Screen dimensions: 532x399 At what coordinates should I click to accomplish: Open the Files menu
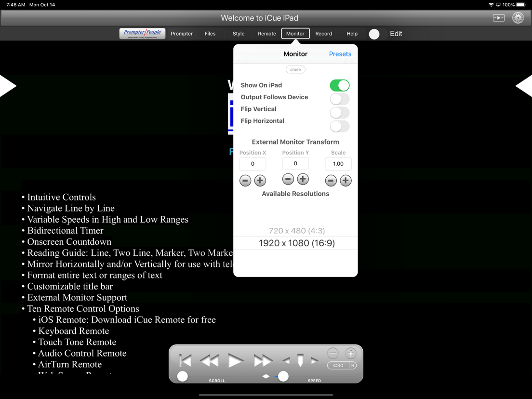pyautogui.click(x=210, y=34)
